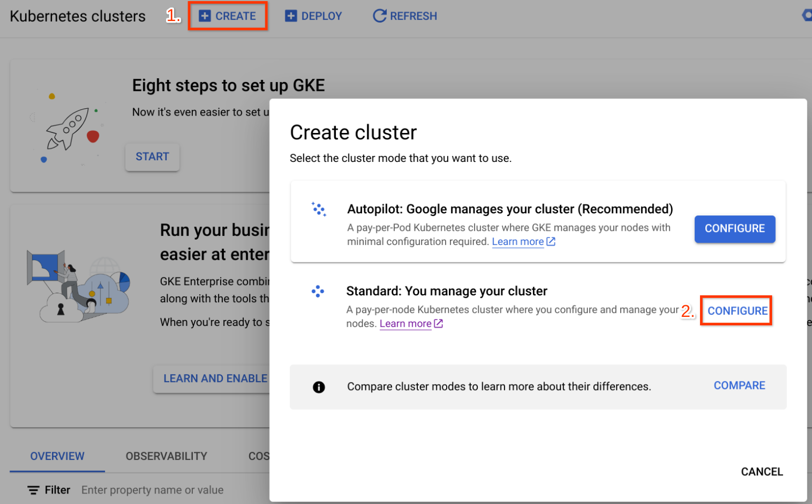
Task: Click the plus icon on CREATE
Action: click(204, 16)
